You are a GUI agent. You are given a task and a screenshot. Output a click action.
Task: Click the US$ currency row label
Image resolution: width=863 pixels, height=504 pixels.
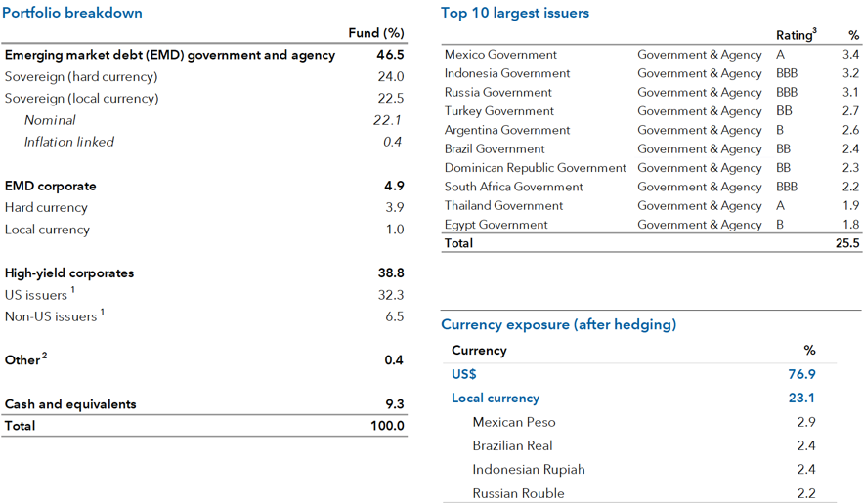[463, 374]
